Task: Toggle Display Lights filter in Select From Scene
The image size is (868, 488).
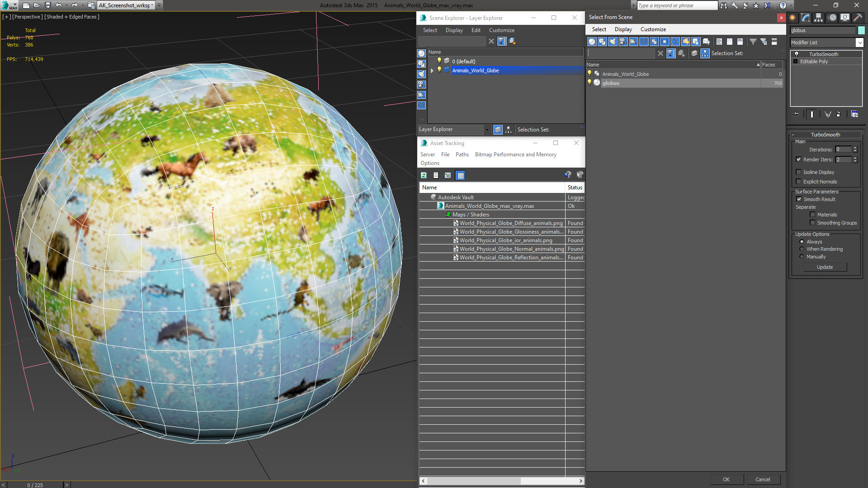Action: click(x=613, y=42)
